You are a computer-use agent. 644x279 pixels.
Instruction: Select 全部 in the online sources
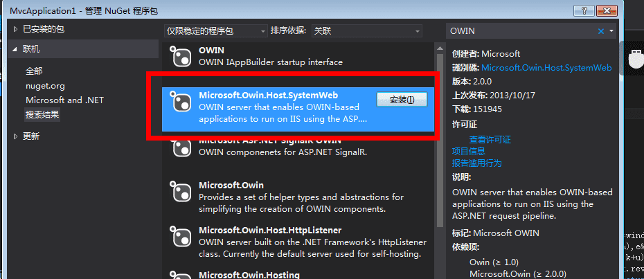tap(34, 71)
